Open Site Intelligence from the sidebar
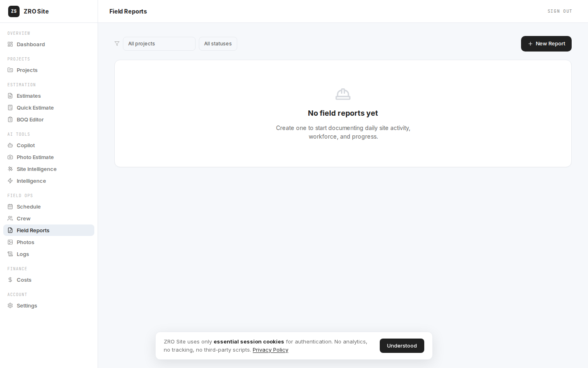Image resolution: width=588 pixels, height=368 pixels. coord(49,169)
